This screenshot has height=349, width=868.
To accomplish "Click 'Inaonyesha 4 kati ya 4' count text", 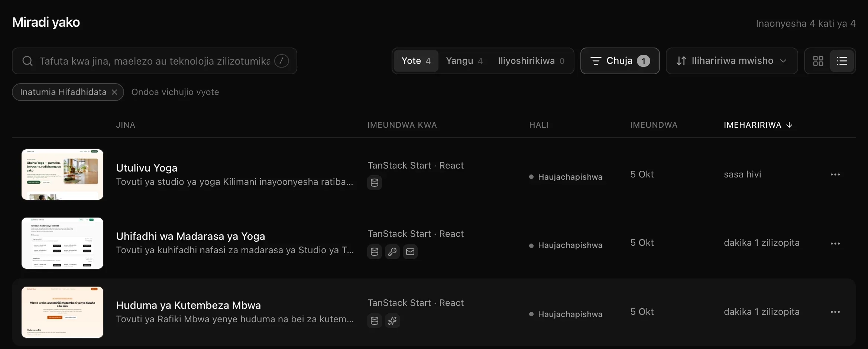I will [x=806, y=23].
